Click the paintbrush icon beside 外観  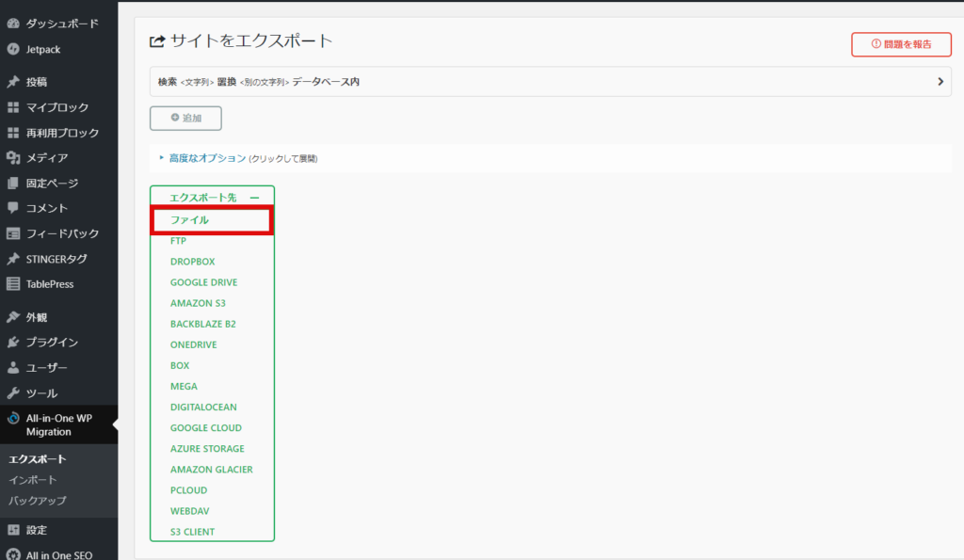click(13, 317)
